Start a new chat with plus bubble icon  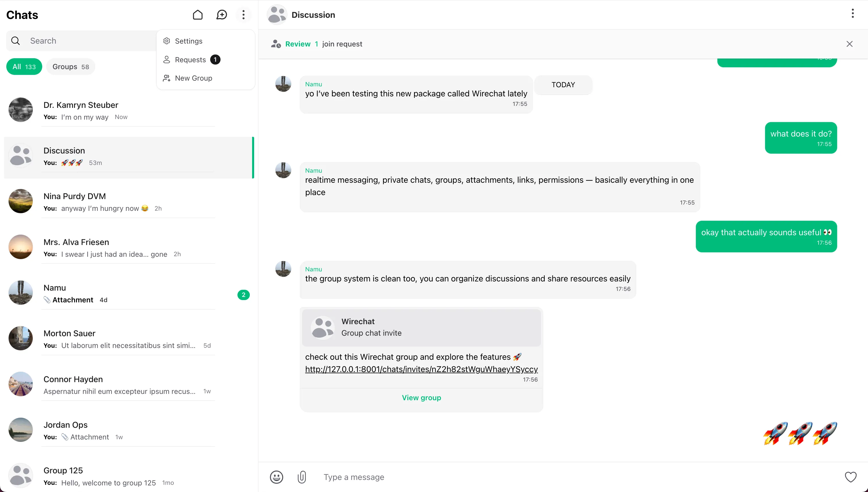(221, 15)
